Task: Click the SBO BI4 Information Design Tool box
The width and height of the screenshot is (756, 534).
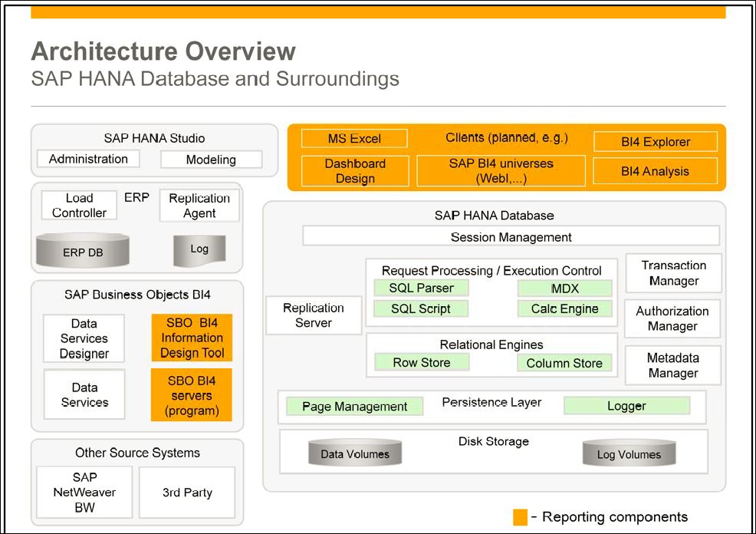Action: click(x=192, y=338)
